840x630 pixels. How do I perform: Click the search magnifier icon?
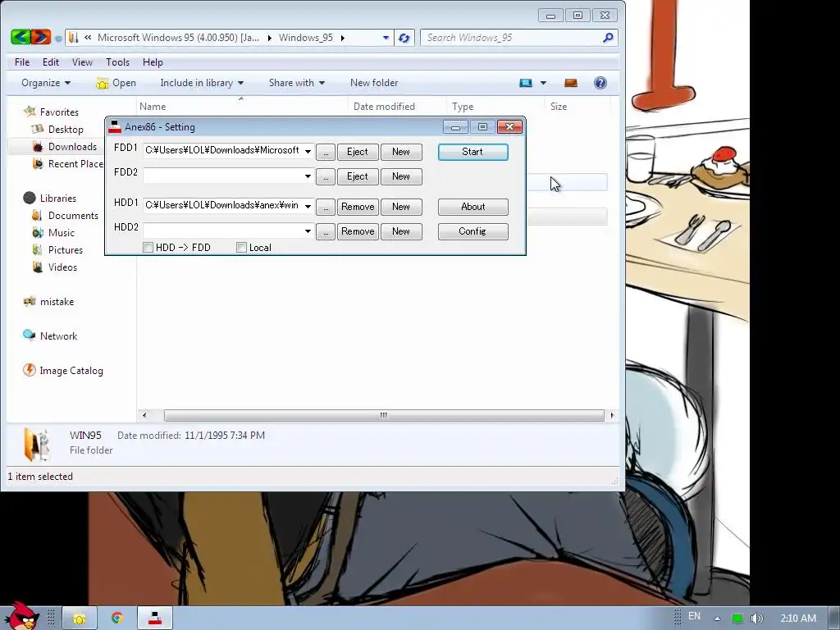pyautogui.click(x=608, y=38)
